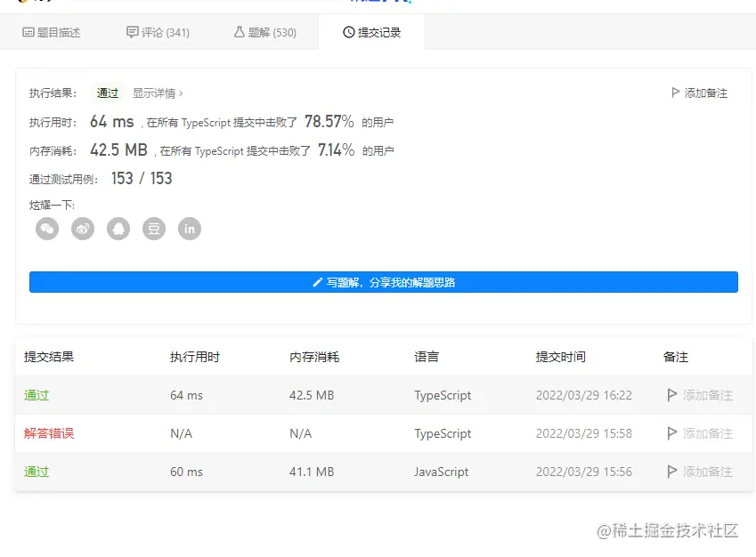This screenshot has width=756, height=557.
Task: Open the 评论 (341) tab
Action: click(159, 32)
